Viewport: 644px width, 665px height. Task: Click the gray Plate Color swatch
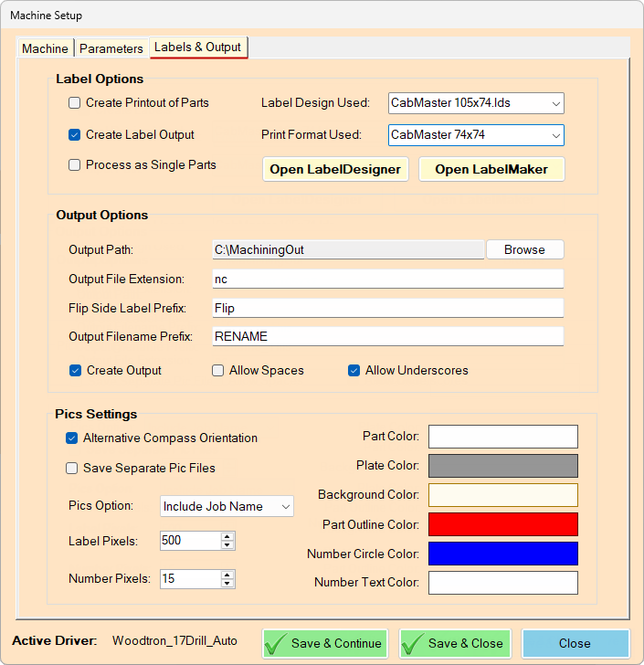coord(503,466)
